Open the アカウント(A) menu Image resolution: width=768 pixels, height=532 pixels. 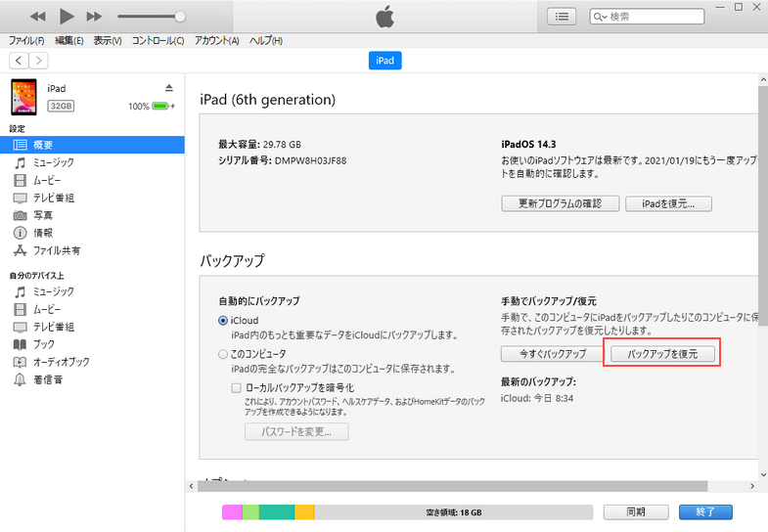tap(217, 41)
